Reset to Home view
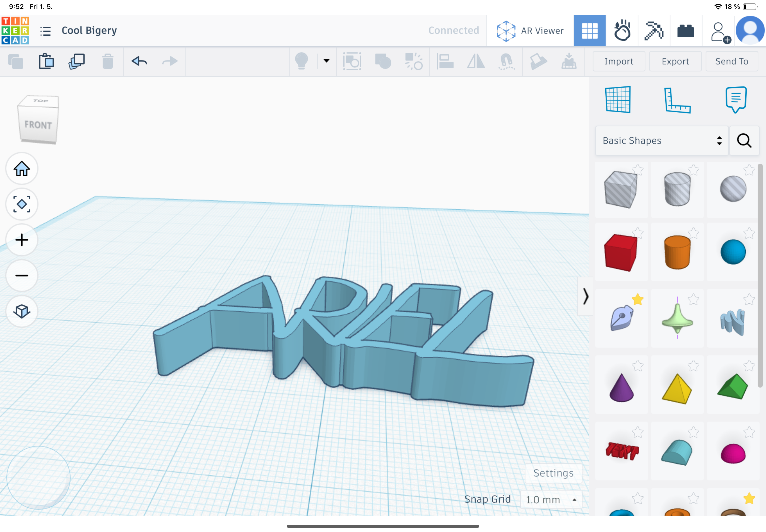The width and height of the screenshot is (766, 532). [x=22, y=169]
